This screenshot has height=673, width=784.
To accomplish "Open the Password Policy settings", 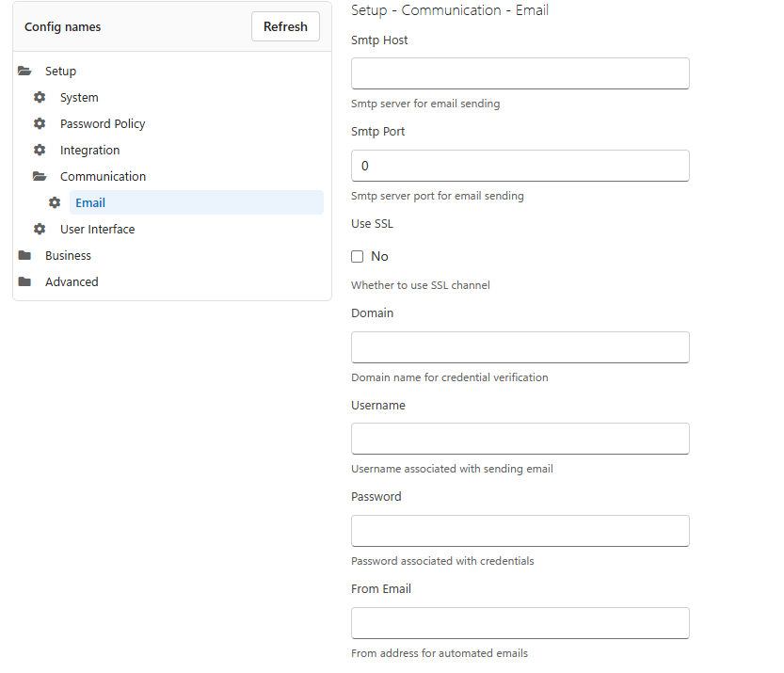I will pos(103,124).
